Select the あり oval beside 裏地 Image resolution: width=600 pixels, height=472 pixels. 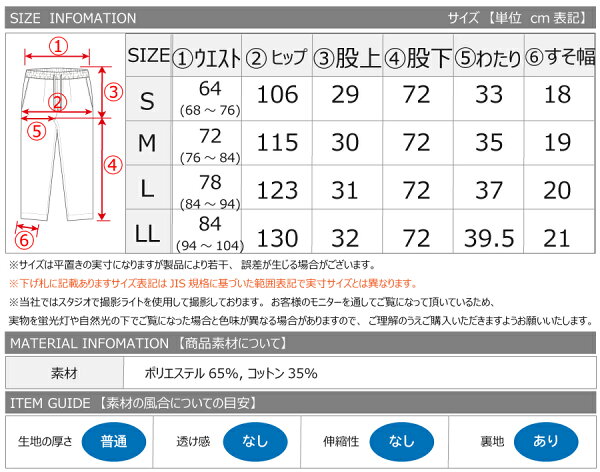tap(545, 442)
